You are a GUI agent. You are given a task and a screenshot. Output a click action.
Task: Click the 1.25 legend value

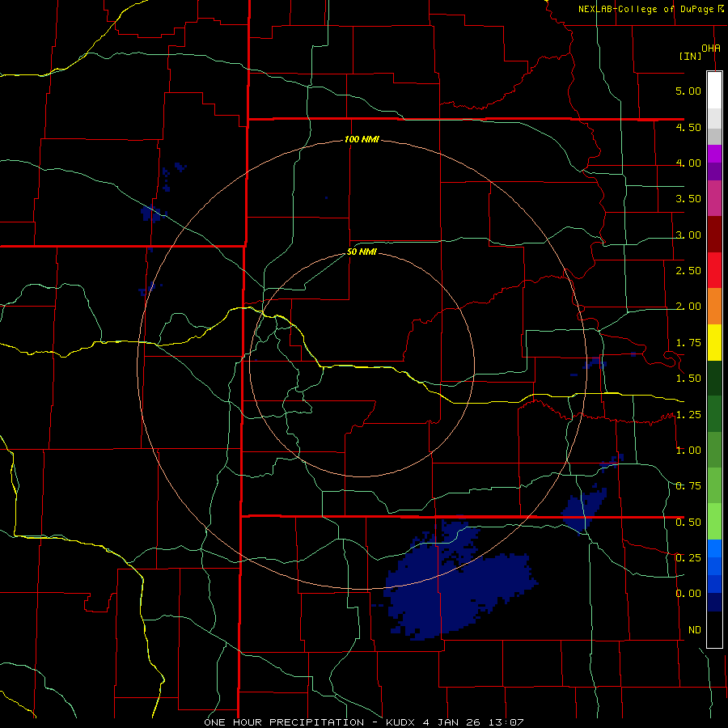(688, 415)
